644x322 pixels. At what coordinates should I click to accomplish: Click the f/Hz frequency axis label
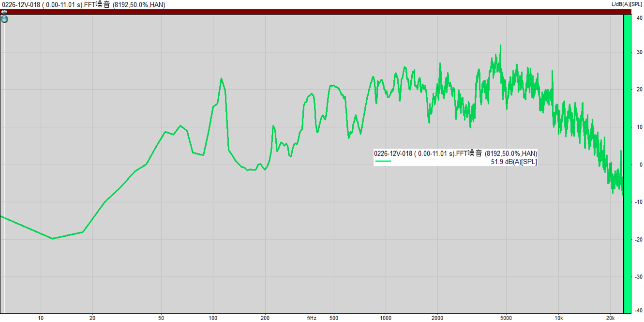pyautogui.click(x=312, y=318)
